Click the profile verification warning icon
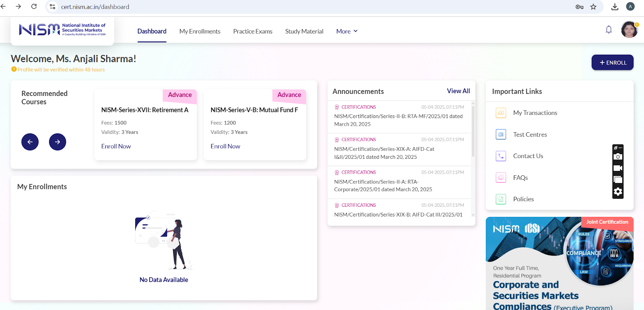This screenshot has height=310, width=644. (x=14, y=69)
